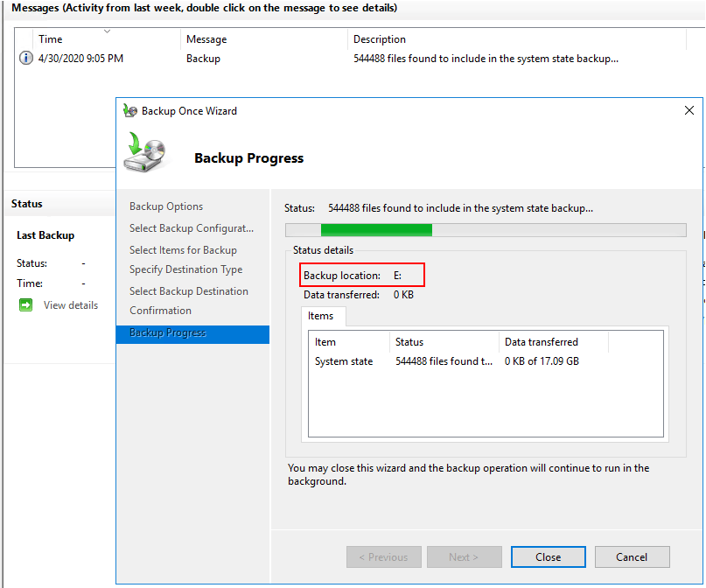Click the disabled Previous button
The height and width of the screenshot is (588, 706).
pyautogui.click(x=383, y=556)
